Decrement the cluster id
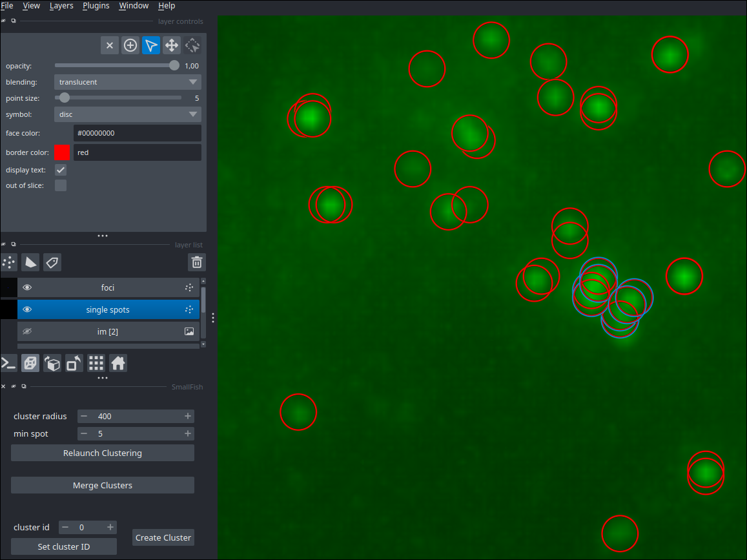The image size is (747, 560). tap(65, 527)
